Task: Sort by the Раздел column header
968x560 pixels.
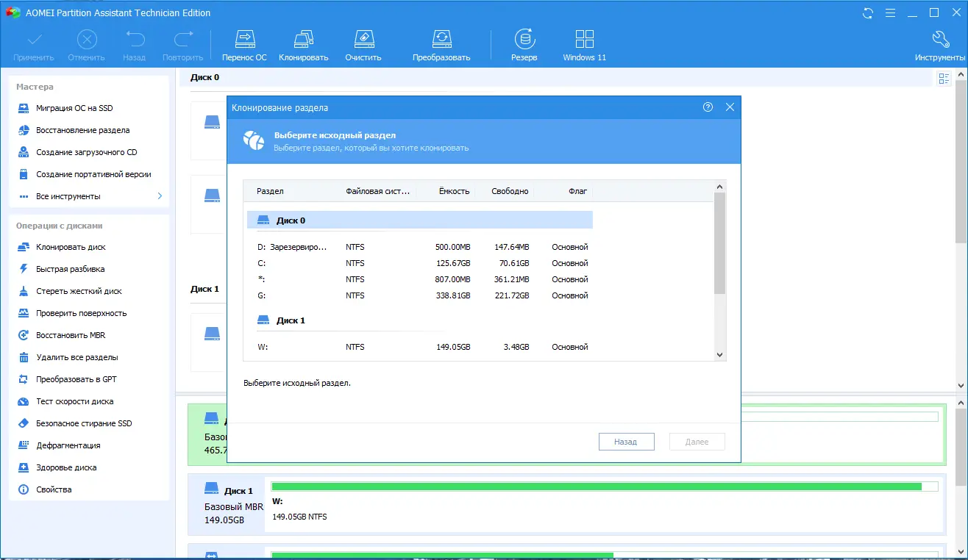Action: point(270,191)
